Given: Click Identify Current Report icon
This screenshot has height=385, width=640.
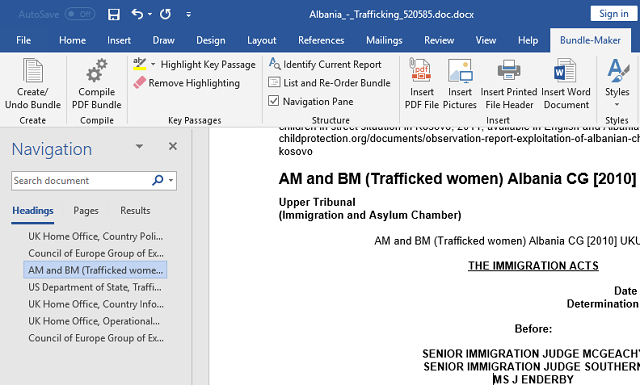Looking at the screenshot, I should tap(274, 64).
